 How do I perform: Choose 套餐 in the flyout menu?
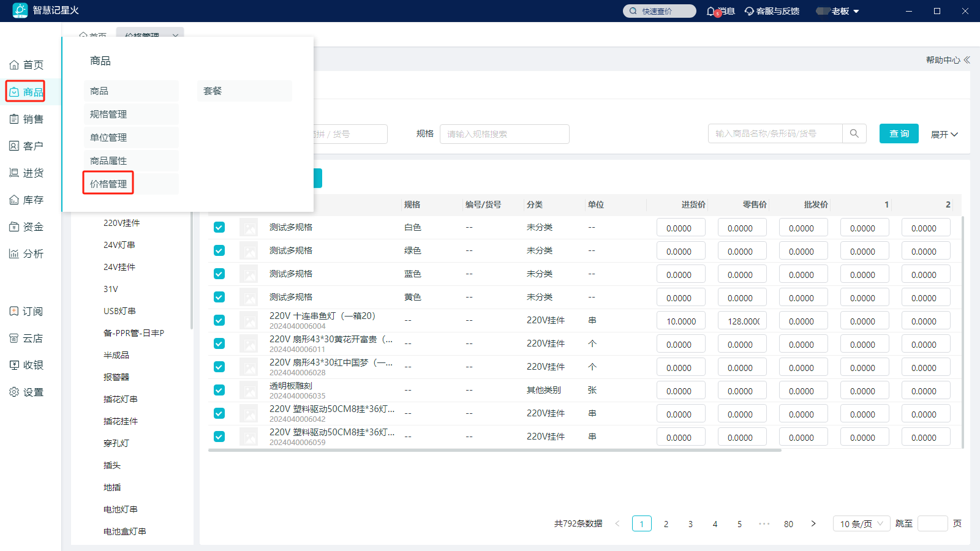244,91
